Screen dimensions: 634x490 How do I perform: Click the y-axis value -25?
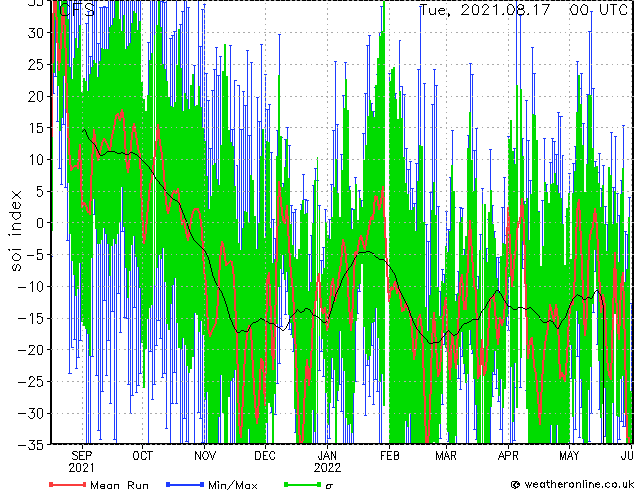click(31, 382)
